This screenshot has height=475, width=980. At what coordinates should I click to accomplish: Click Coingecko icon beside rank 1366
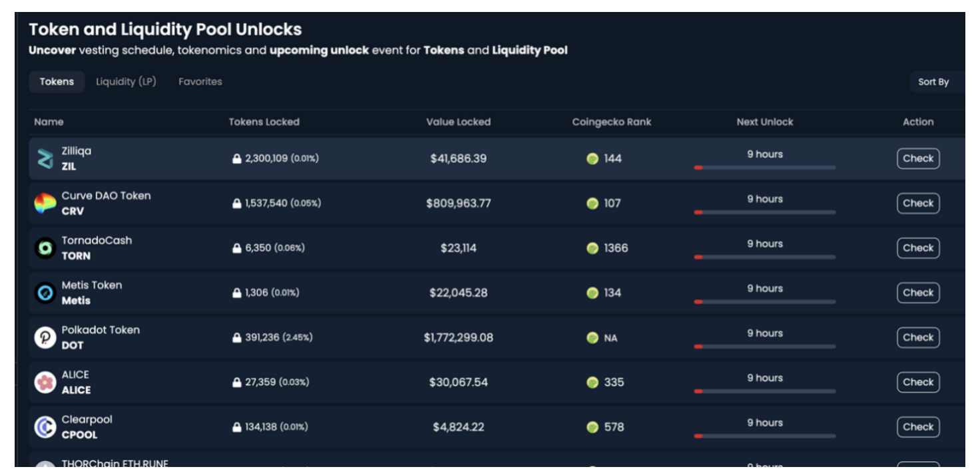(x=593, y=248)
